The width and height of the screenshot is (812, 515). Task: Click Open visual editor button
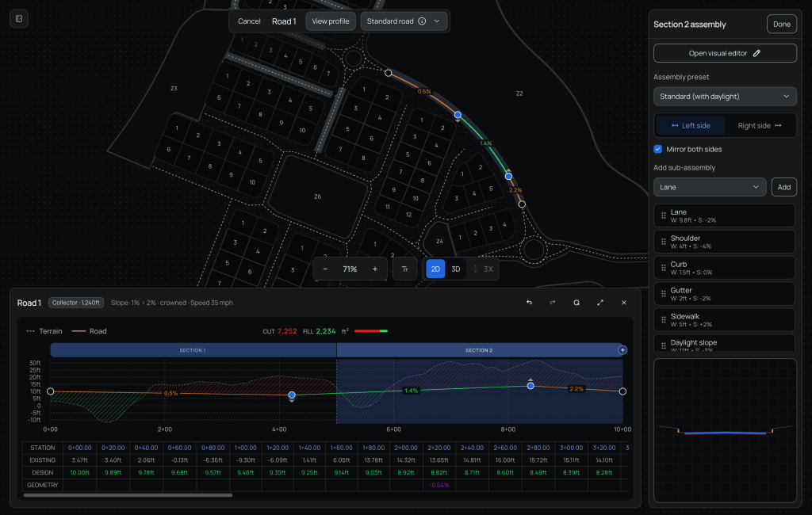click(x=725, y=53)
